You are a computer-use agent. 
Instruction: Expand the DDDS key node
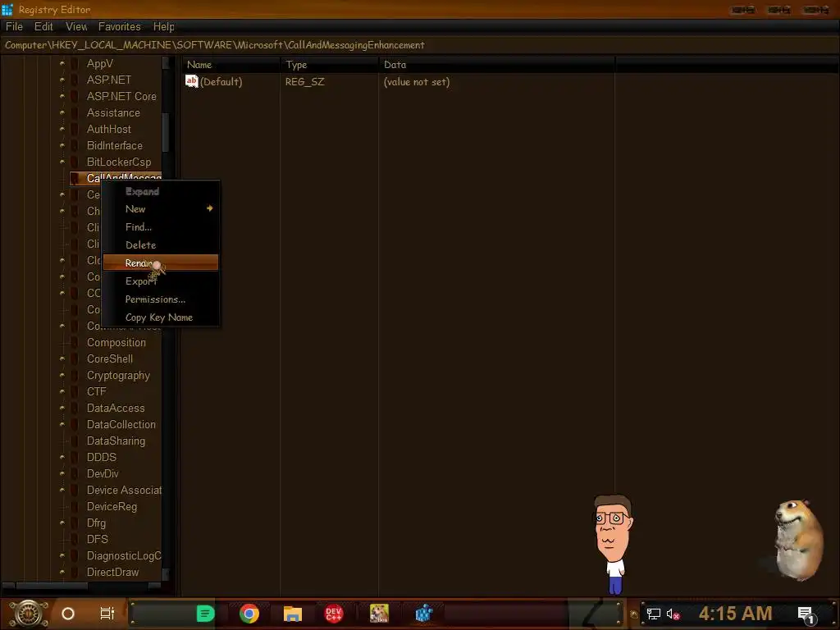[62, 457]
